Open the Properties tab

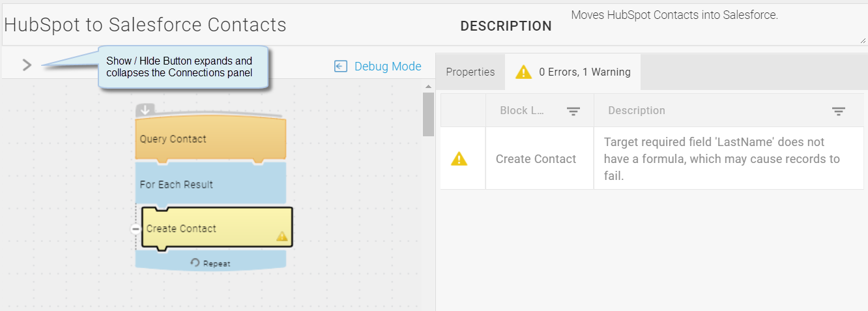click(470, 72)
